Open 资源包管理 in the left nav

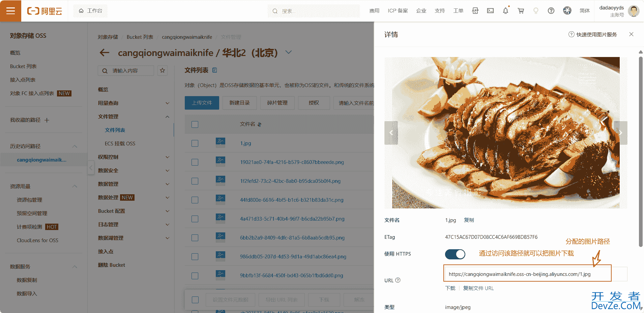coord(29,200)
